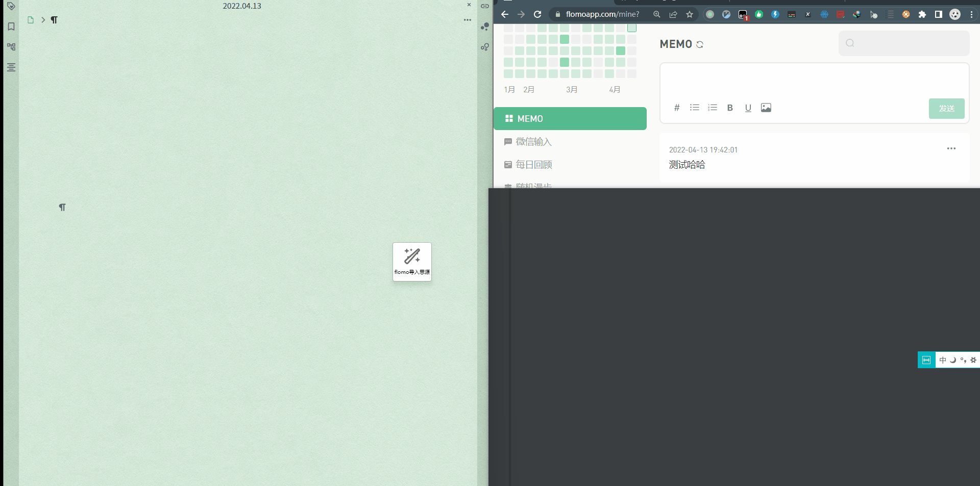Screen dimensions: 980x486
Task: Click the orange lifebuoy extension icon
Action: [906, 14]
